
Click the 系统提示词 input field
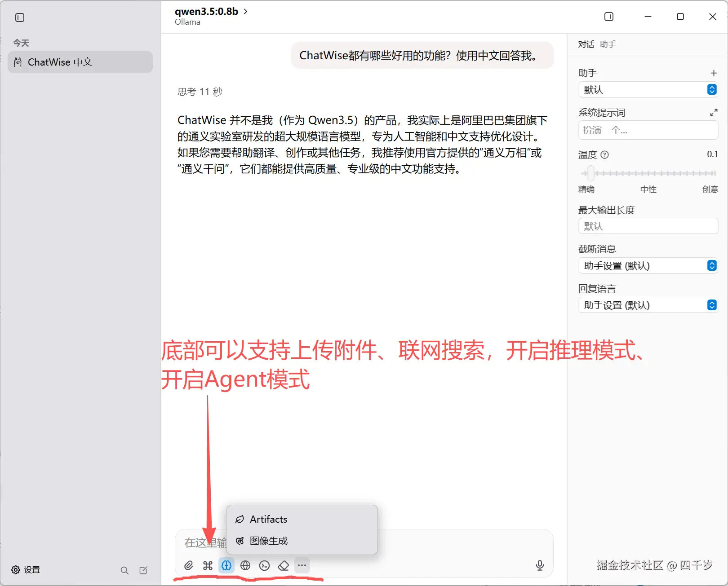coord(648,130)
